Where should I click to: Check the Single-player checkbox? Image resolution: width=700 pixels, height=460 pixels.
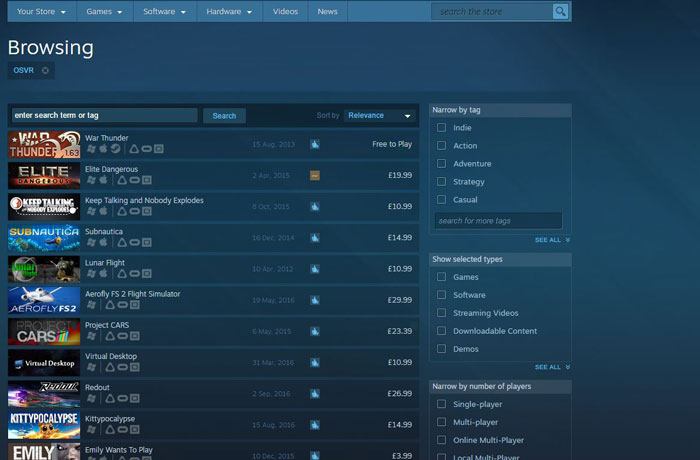pyautogui.click(x=442, y=404)
